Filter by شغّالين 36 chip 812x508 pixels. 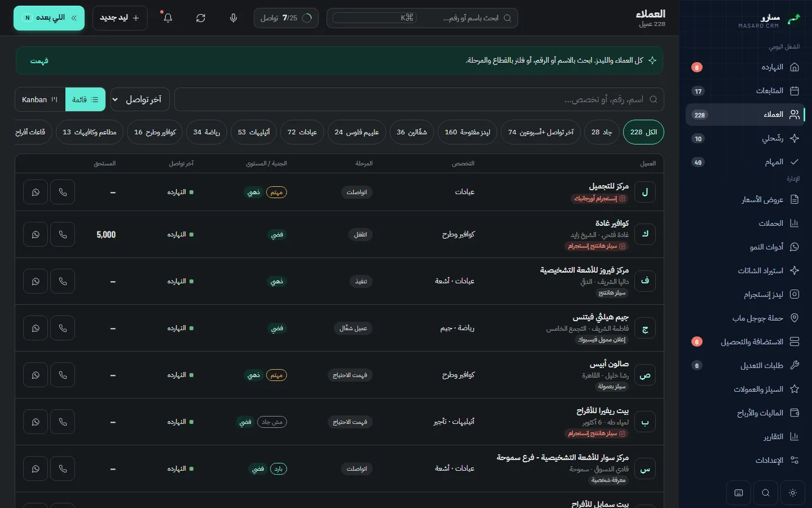[x=412, y=132]
